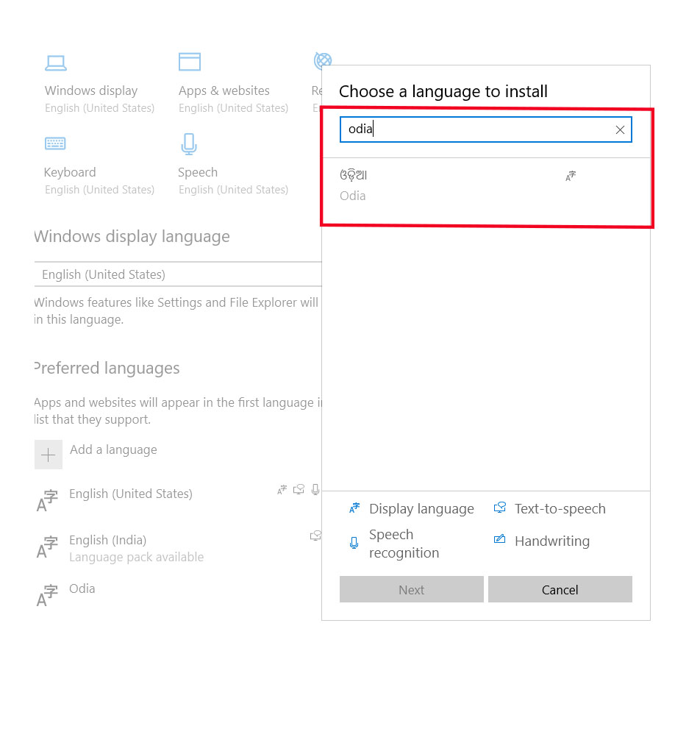Focus the language search field containing odia
Viewport: 700px width, 740px height.
pyautogui.click(x=486, y=129)
